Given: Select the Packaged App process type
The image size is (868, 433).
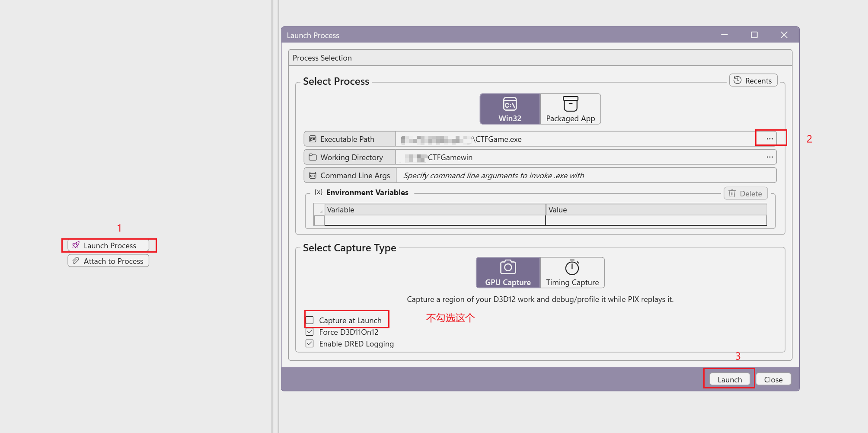Looking at the screenshot, I should coord(571,109).
